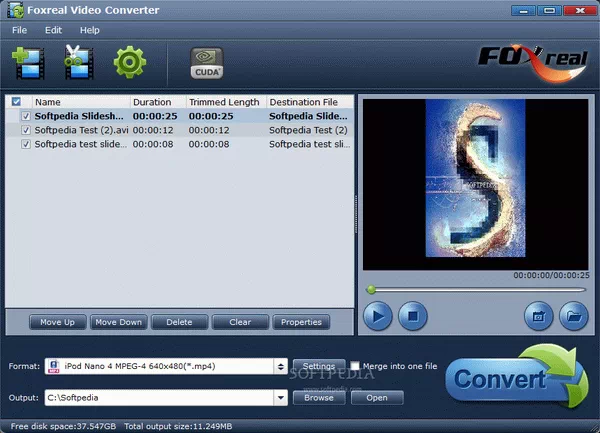Play the preview video

coord(378,316)
